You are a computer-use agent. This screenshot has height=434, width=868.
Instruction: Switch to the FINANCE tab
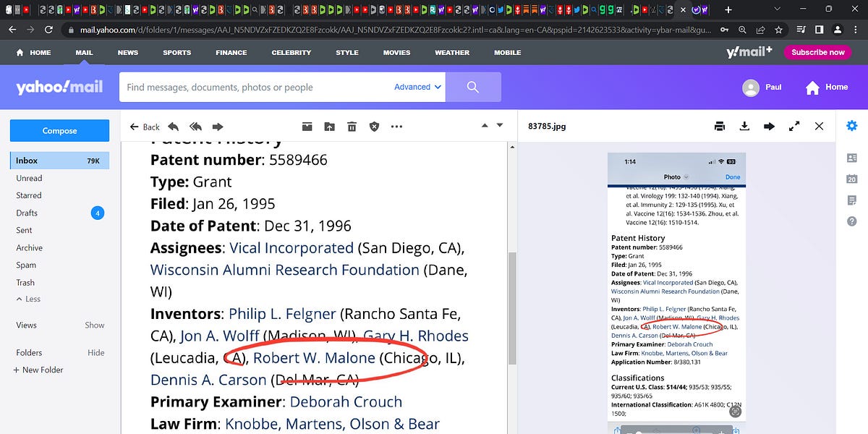[x=231, y=52]
